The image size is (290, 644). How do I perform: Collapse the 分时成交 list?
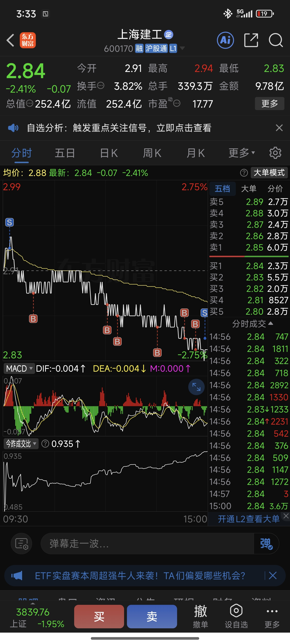point(252,324)
